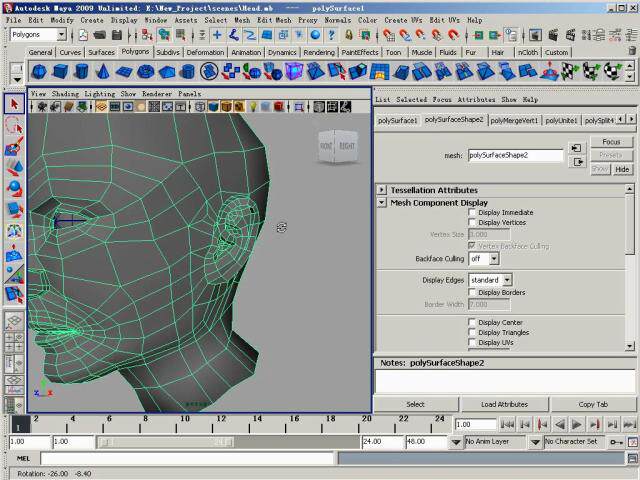Open the Display Edges dropdown

click(490, 280)
